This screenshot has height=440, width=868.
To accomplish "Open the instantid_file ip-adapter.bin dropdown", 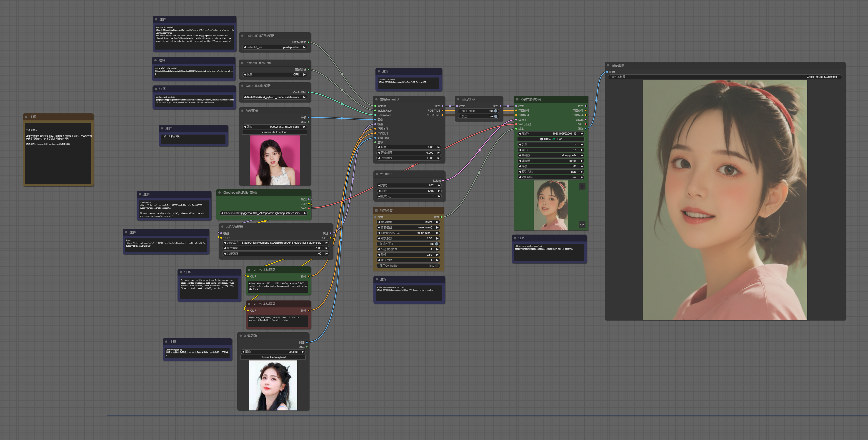I will (x=275, y=47).
